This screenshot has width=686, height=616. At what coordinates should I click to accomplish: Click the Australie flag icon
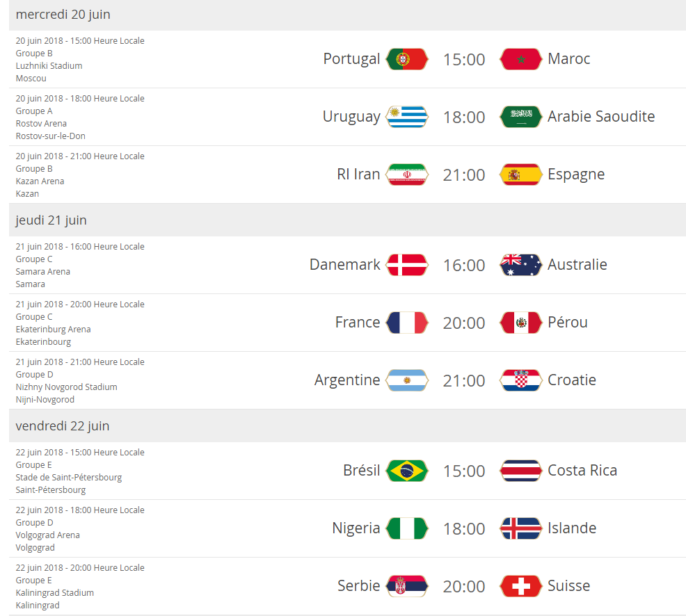click(520, 265)
